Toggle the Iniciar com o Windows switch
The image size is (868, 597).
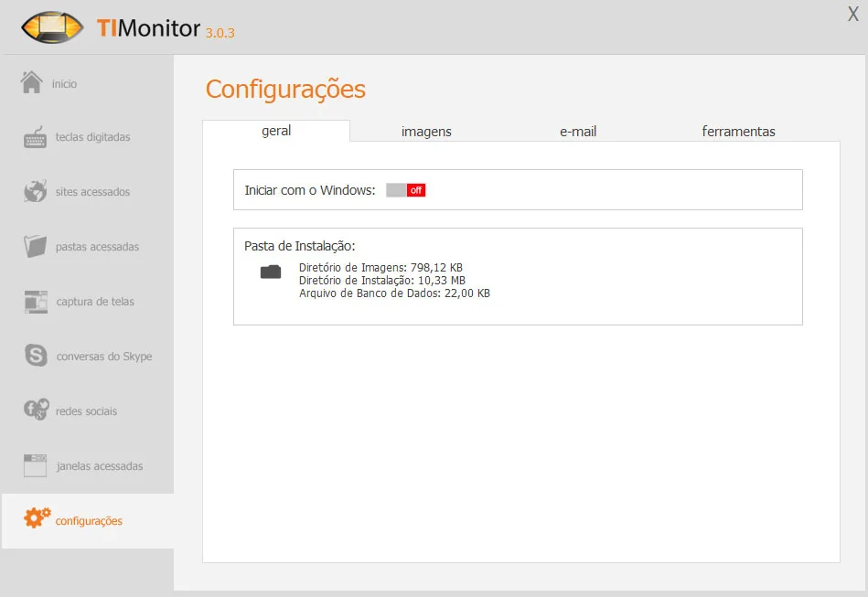pyautogui.click(x=405, y=190)
